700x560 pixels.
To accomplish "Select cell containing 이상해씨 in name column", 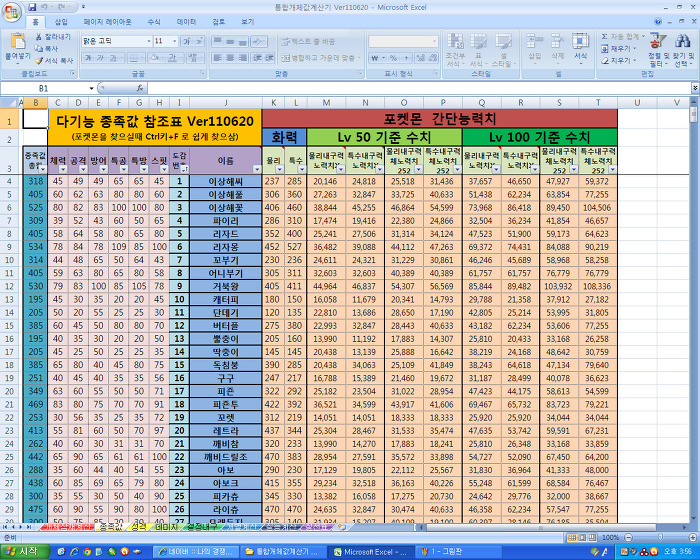I will coord(225,181).
